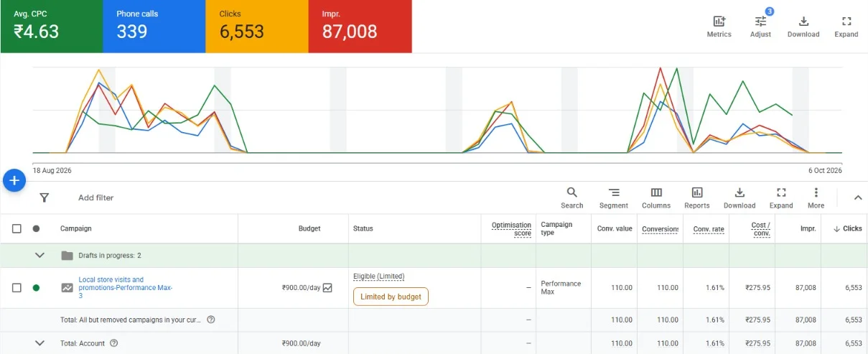Expand the Drafts in progress row
The height and width of the screenshot is (354, 868).
click(39, 256)
